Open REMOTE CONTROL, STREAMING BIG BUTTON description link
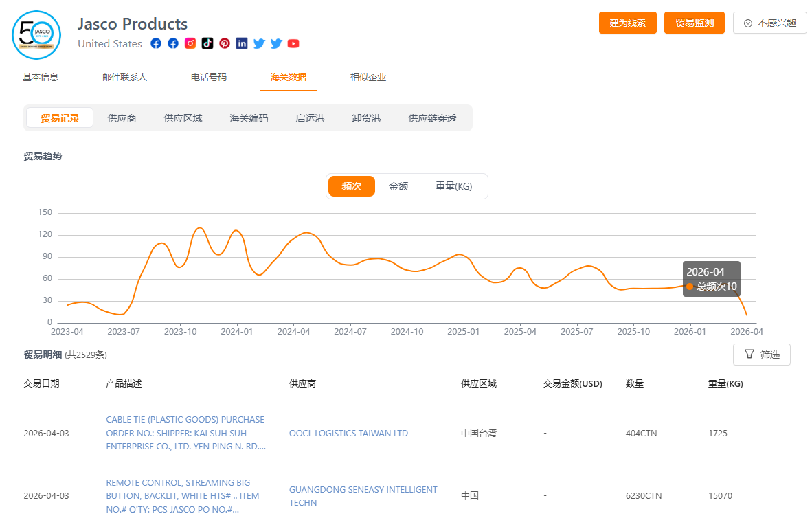This screenshot has width=812, height=516. [182, 496]
